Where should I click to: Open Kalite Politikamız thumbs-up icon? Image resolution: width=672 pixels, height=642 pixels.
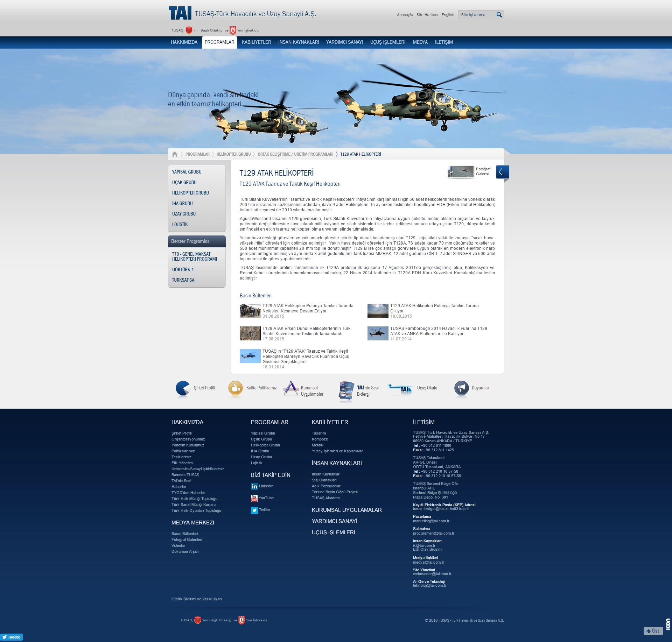[235, 389]
